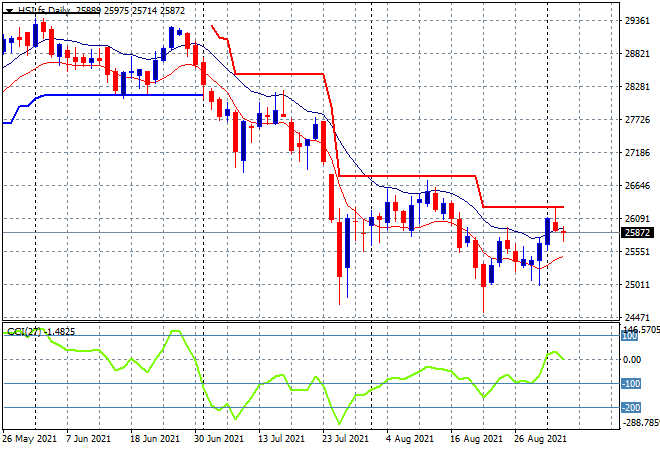Click the CCI(27) indicator label
Image resolution: width=660 pixels, height=450 pixels.
(41, 332)
